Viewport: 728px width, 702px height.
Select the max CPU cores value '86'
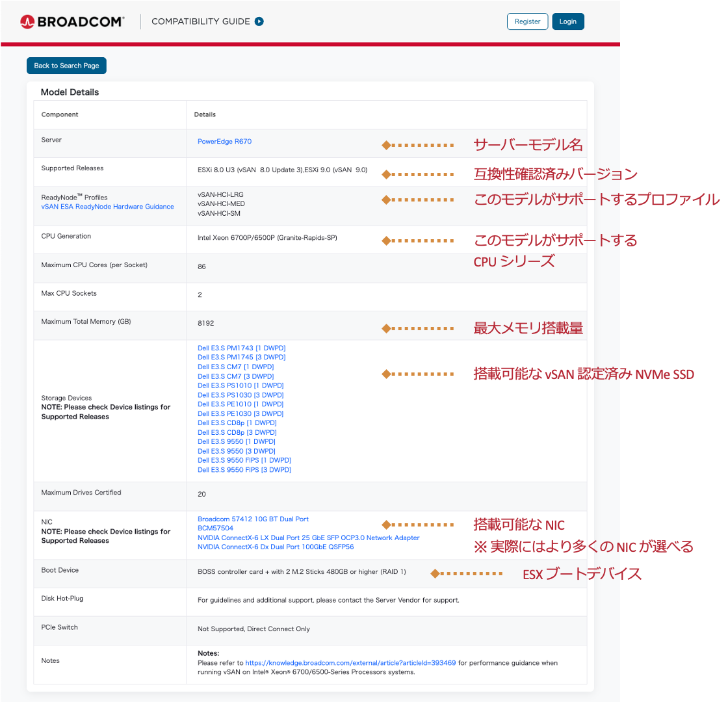coord(201,266)
